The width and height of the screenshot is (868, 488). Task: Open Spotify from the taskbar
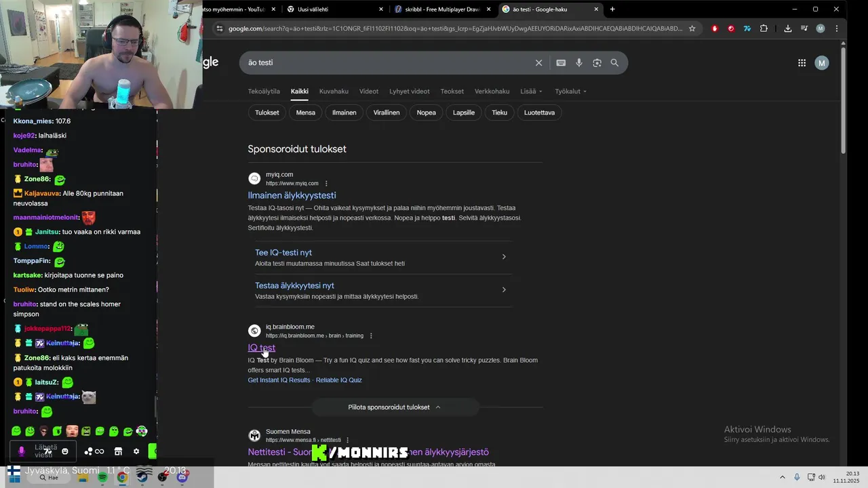pos(102,477)
